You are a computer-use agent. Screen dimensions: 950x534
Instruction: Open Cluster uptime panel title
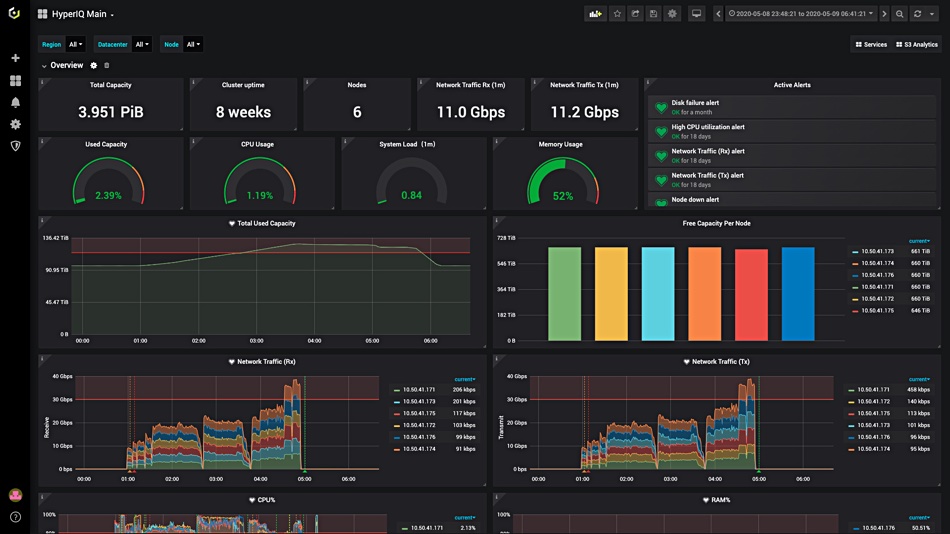pos(243,85)
